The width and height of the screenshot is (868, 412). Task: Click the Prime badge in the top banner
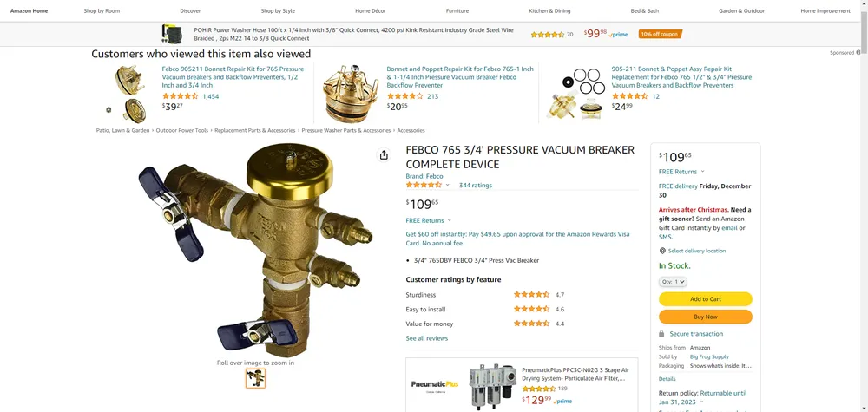coord(618,35)
